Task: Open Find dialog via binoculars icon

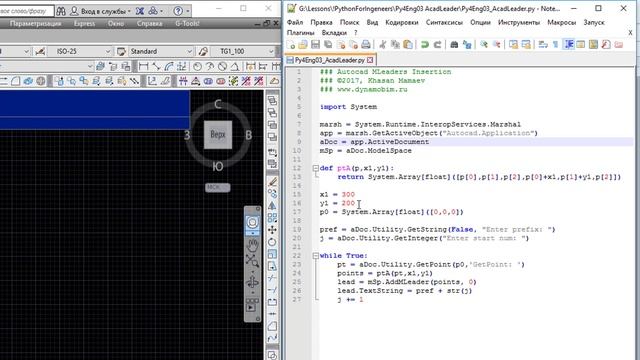Action: (x=454, y=44)
